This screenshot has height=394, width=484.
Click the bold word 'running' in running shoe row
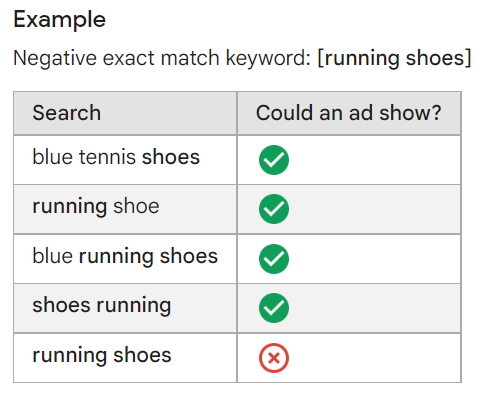70,207
